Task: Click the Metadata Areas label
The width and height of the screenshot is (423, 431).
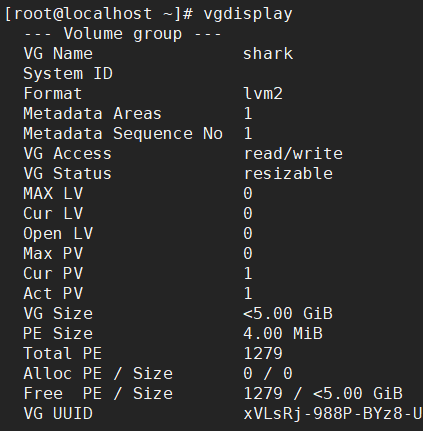Action: point(92,114)
